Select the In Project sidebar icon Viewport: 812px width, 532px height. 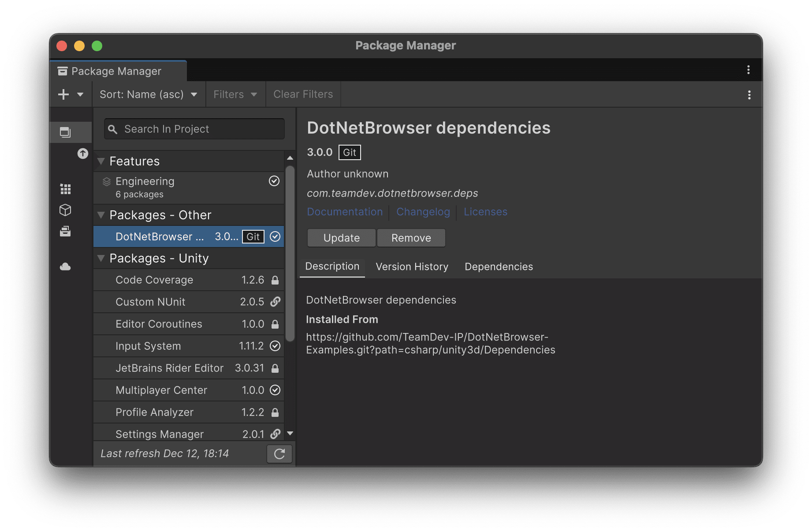(65, 132)
